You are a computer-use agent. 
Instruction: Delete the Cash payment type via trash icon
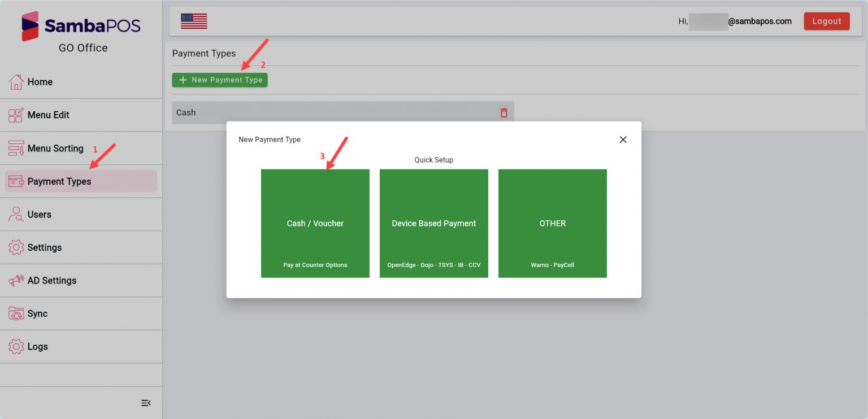(x=504, y=112)
